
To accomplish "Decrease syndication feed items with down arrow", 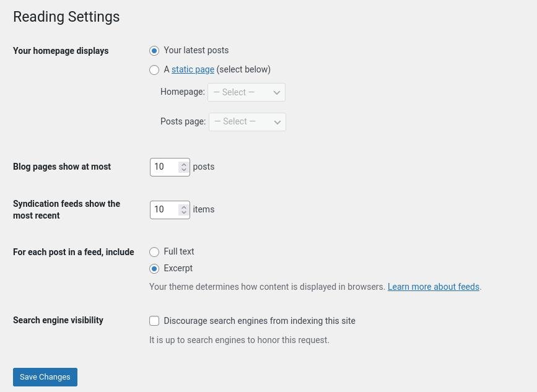I will point(184,212).
